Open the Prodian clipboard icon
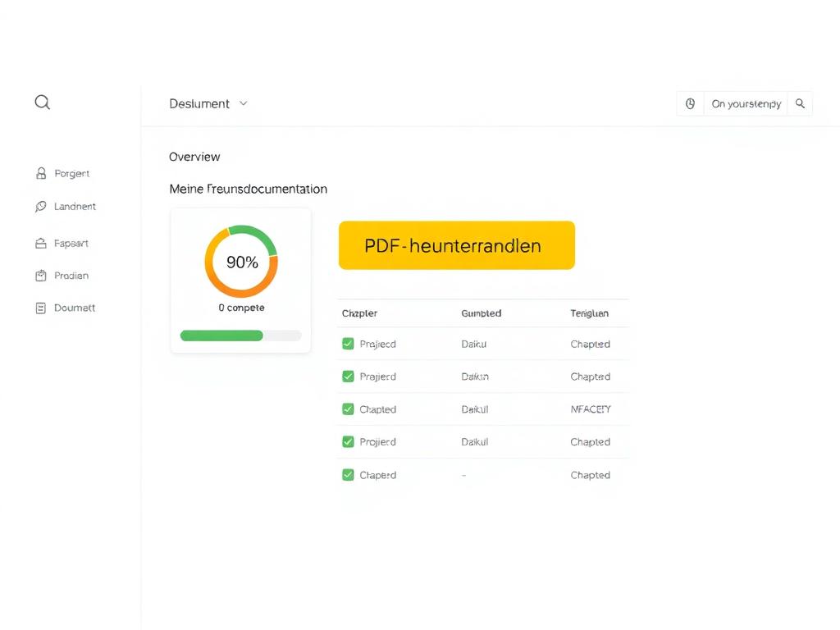 pyautogui.click(x=43, y=275)
